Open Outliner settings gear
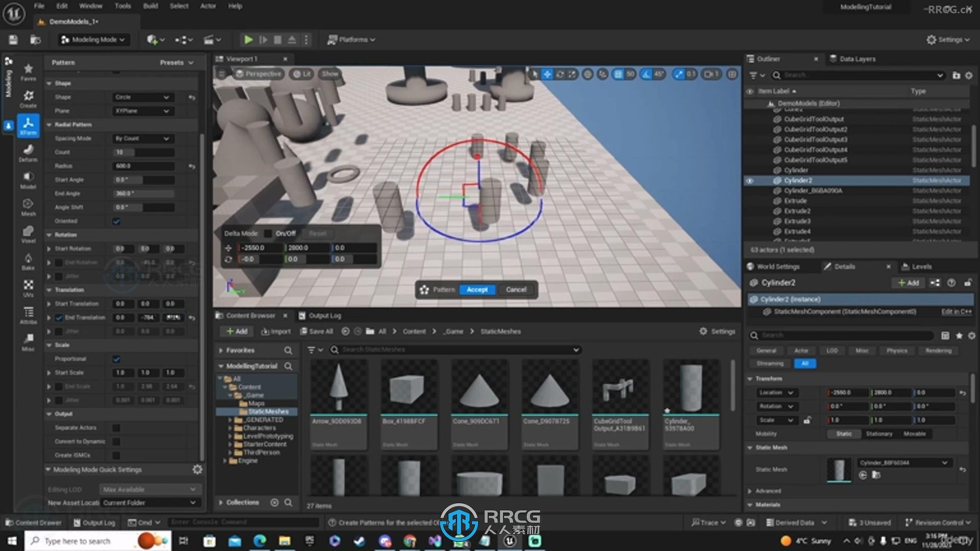 969,76
